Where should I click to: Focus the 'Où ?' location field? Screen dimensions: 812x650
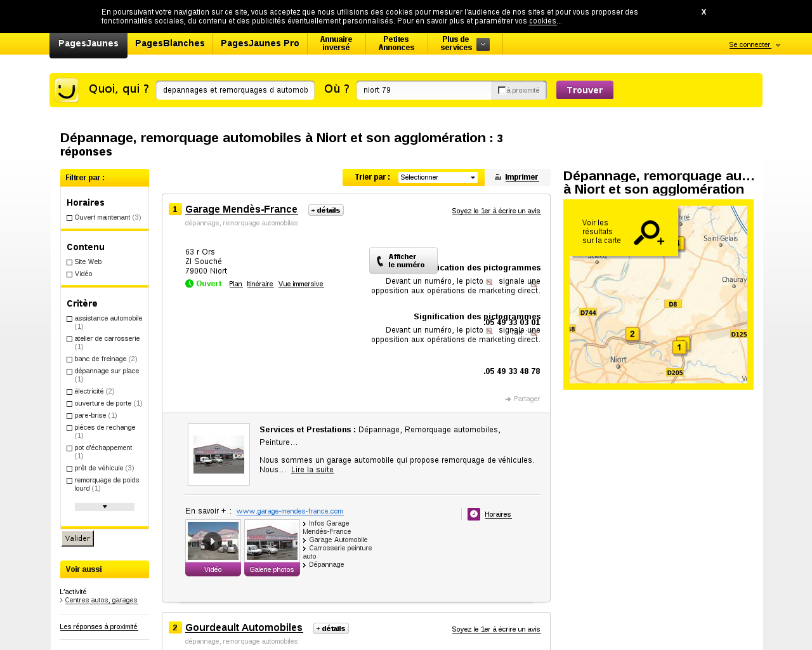424,90
